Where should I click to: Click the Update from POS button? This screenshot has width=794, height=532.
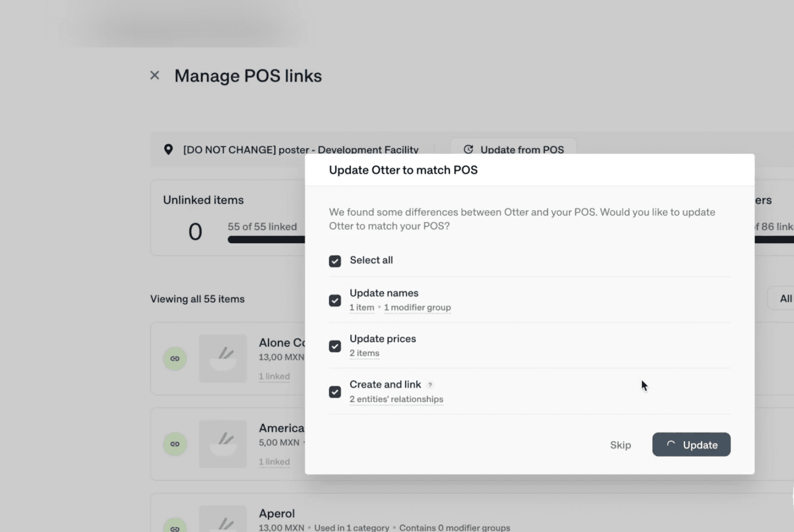coord(513,147)
